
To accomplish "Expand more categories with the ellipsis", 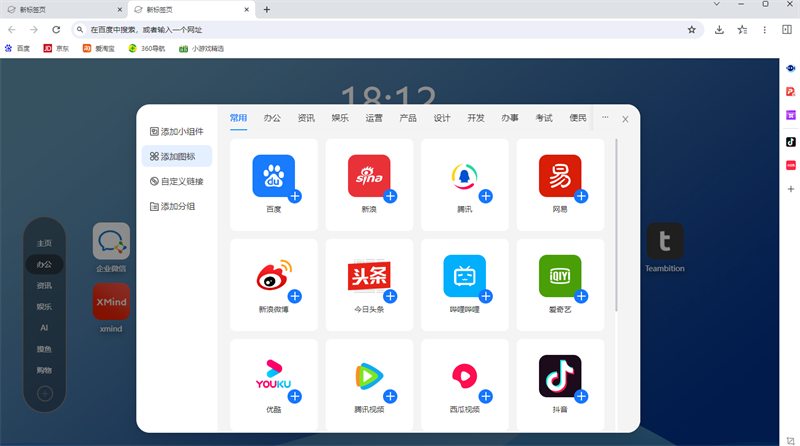I will click(605, 117).
